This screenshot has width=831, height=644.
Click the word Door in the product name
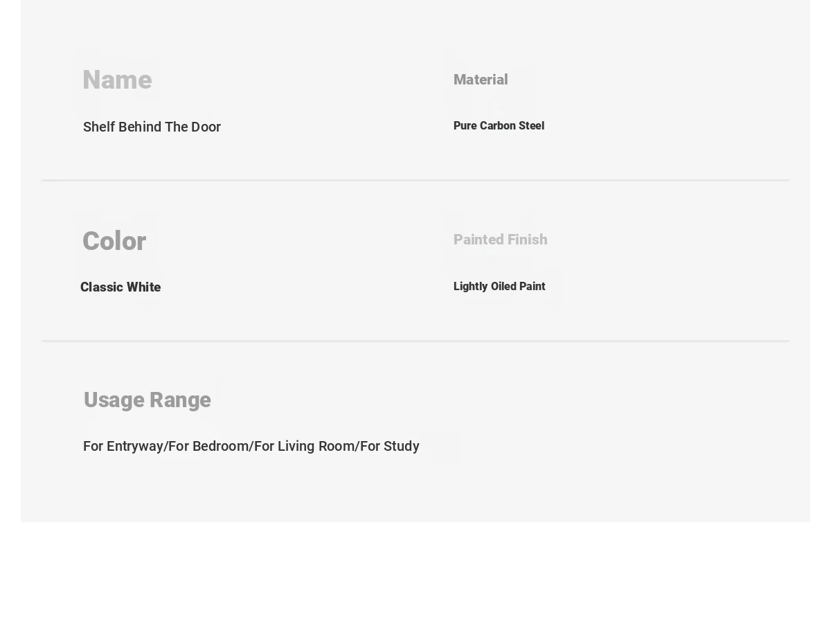pos(205,127)
